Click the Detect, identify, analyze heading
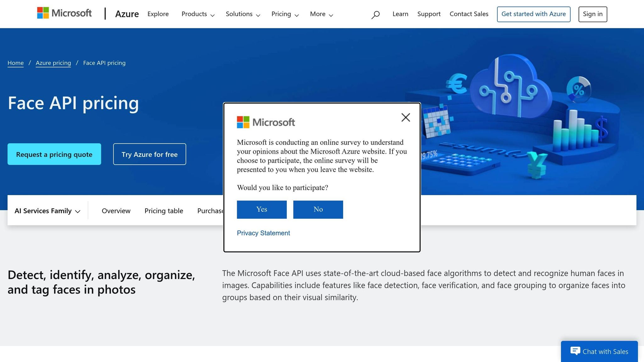644x362 pixels. [101, 282]
